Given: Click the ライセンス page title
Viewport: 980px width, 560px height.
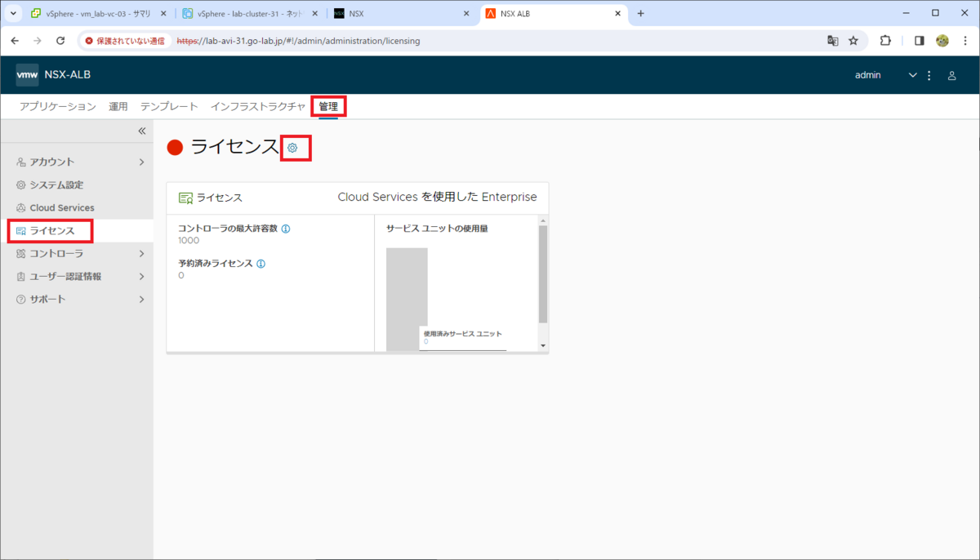Looking at the screenshot, I should (x=234, y=147).
